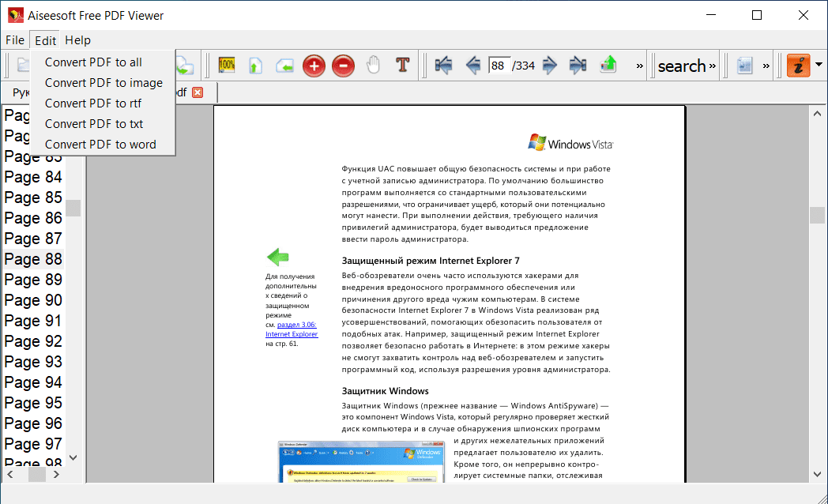This screenshot has height=504, width=828.
Task: Click document scroll up arrow
Action: click(817, 114)
